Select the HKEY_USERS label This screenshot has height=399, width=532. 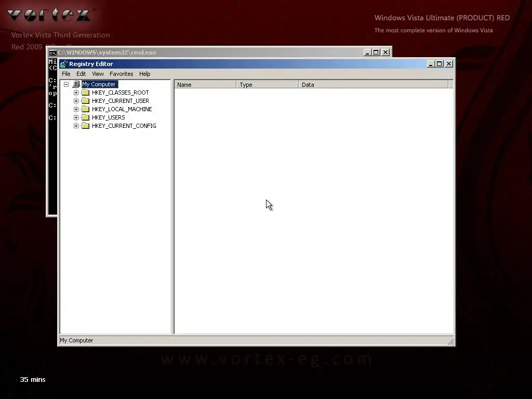point(108,117)
